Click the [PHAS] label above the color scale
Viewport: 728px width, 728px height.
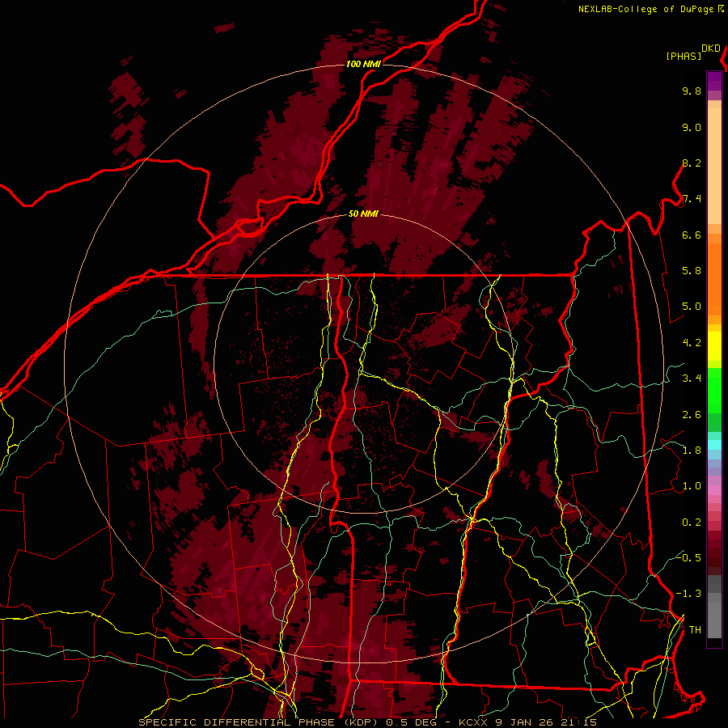pos(684,57)
